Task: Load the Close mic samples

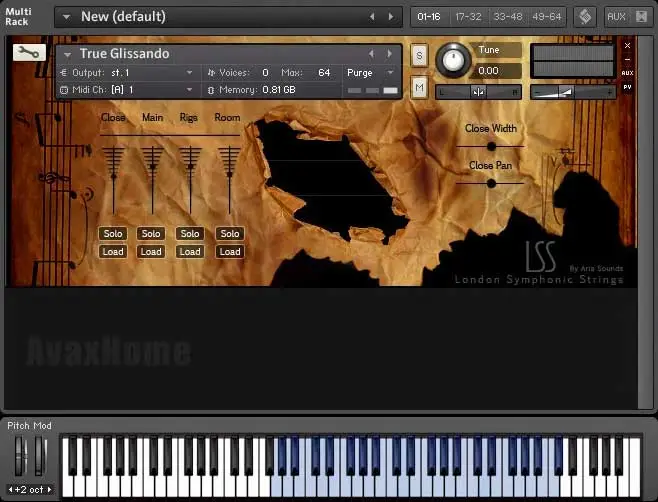Action: [113, 252]
